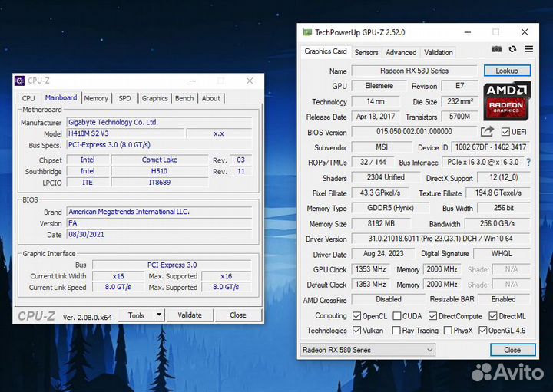Click the Current Link Speed 8.0 GT/s value
This screenshot has width=553, height=392.
tap(118, 287)
